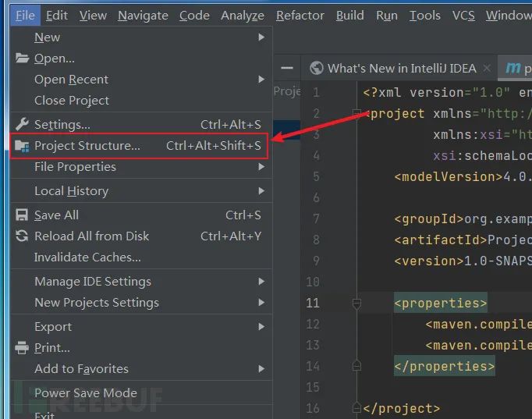
Task: Expand the New Projects Settings submenu arrow
Action: pyautogui.click(x=261, y=302)
